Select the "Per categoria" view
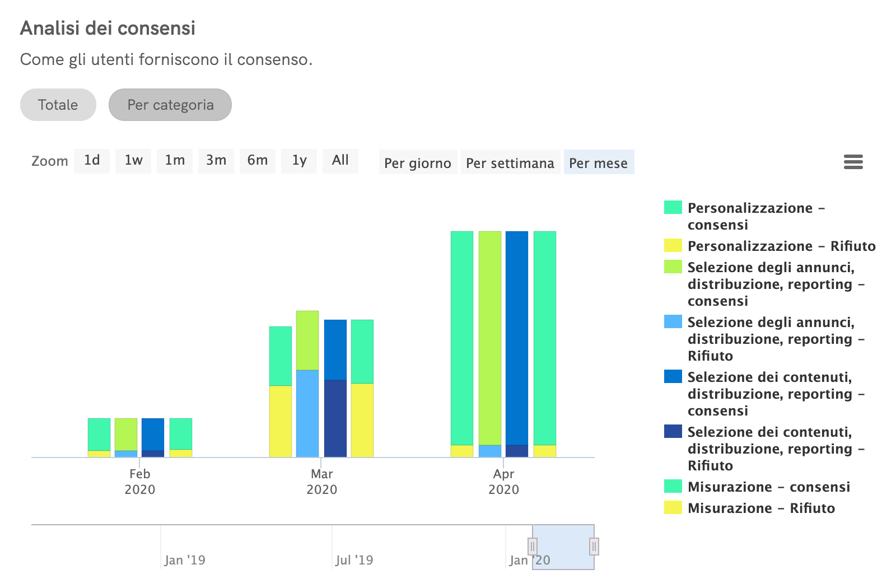Screen dimensions: 896x588 pos(170,105)
